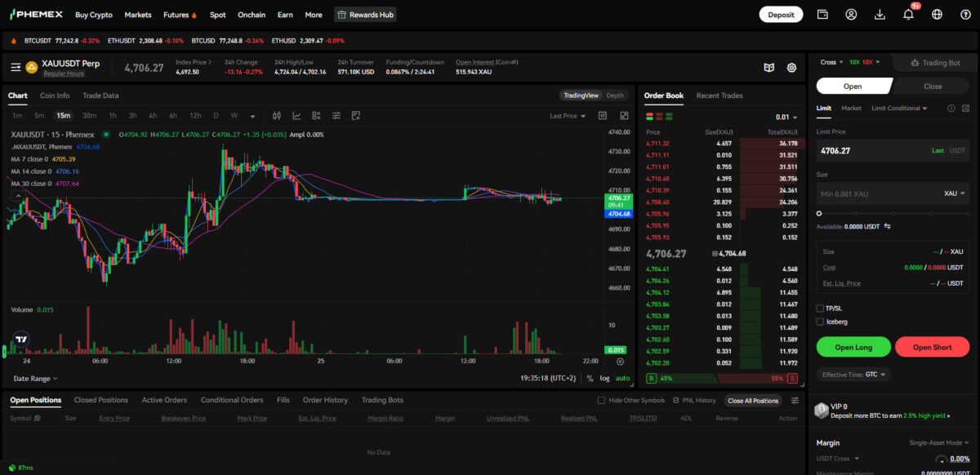
Task: Toggle log scale on chart
Action: coord(604,379)
